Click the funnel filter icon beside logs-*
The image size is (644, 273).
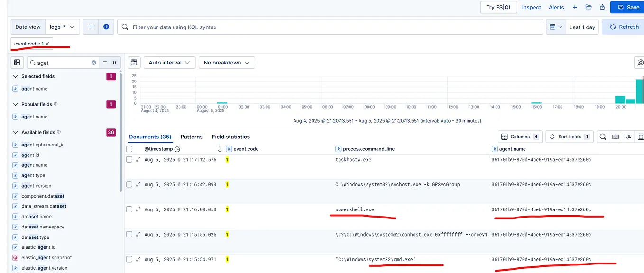[x=90, y=27]
